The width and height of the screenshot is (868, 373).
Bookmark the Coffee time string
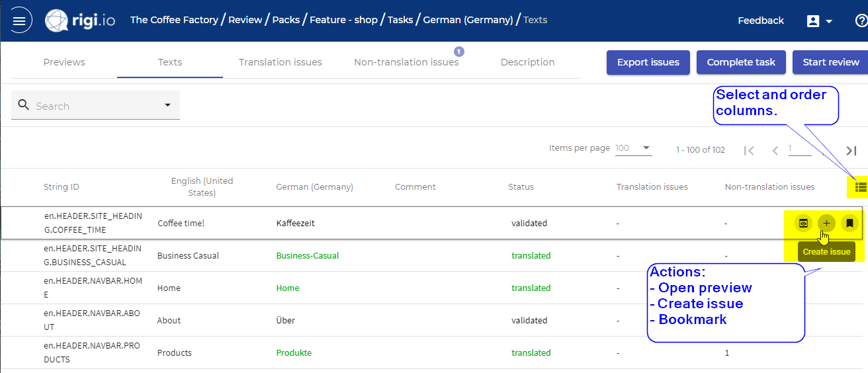[x=849, y=224]
